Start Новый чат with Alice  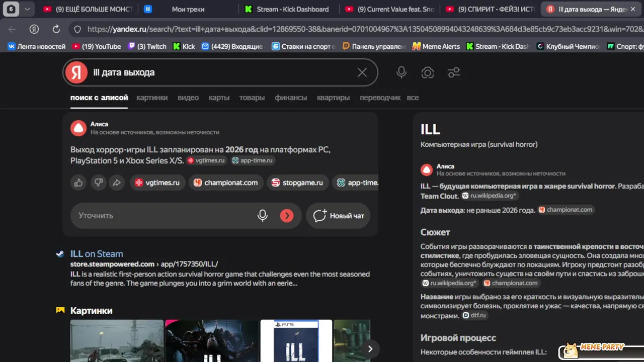[338, 216]
